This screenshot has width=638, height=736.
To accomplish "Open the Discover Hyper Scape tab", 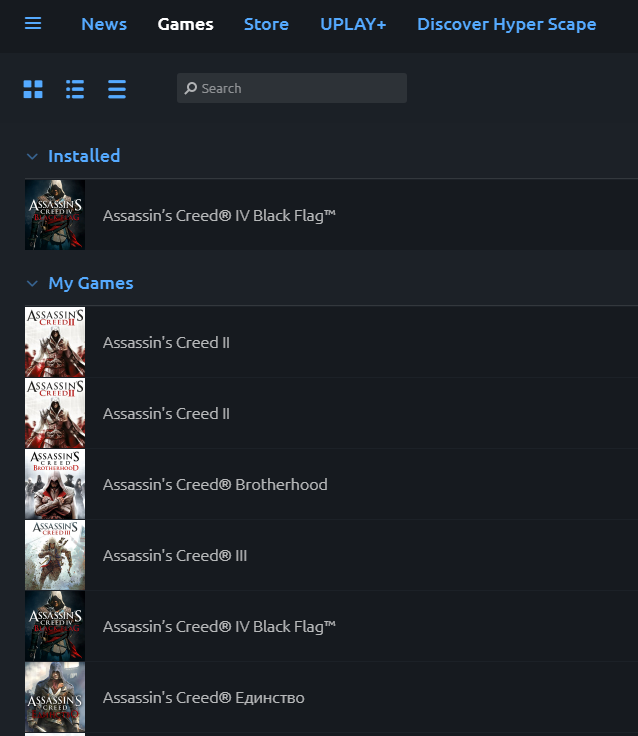I will pyautogui.click(x=506, y=24).
